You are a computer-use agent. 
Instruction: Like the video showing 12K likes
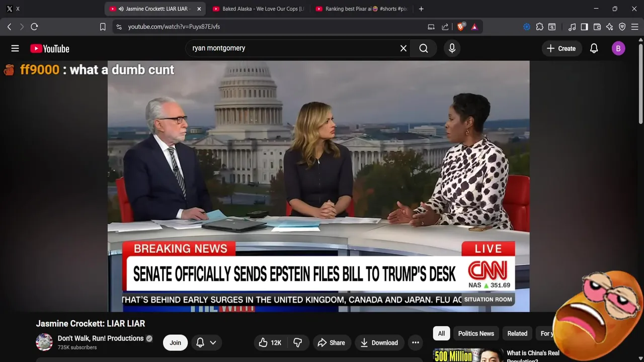pos(270,343)
